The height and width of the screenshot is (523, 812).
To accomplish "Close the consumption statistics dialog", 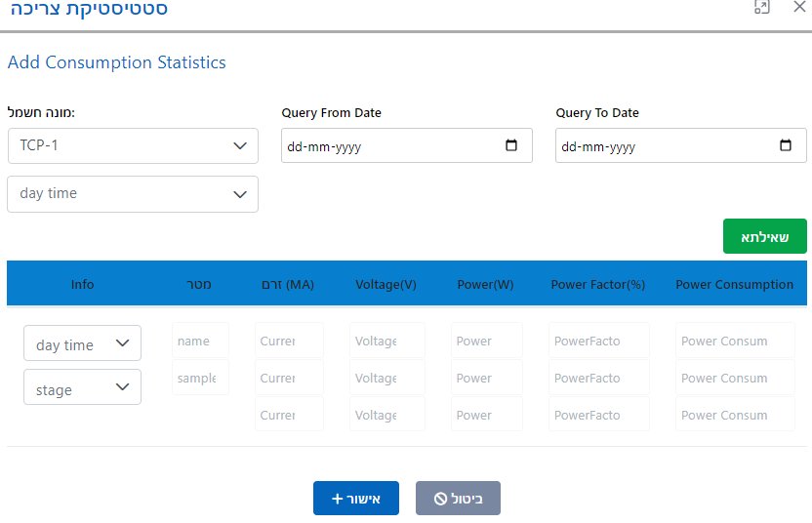I will point(798,7).
